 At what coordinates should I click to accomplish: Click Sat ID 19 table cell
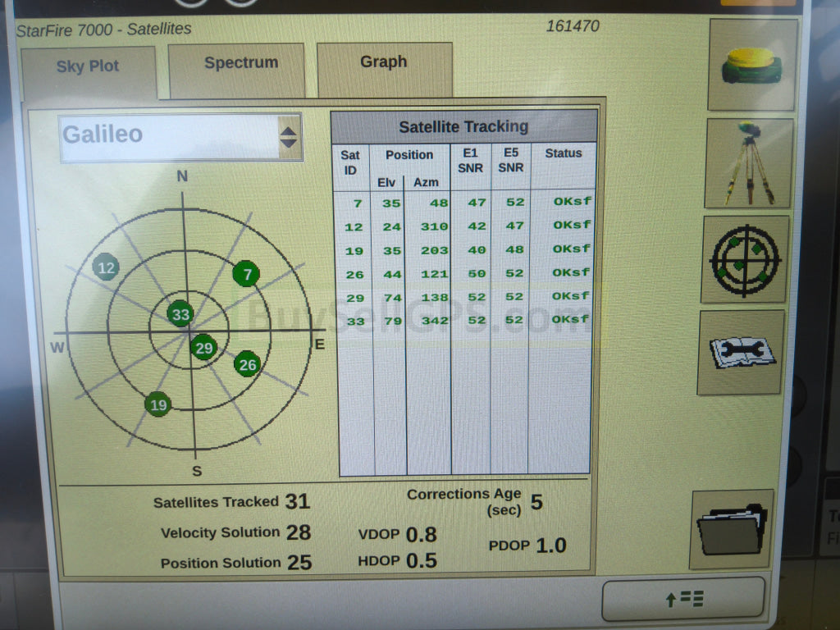(354, 251)
